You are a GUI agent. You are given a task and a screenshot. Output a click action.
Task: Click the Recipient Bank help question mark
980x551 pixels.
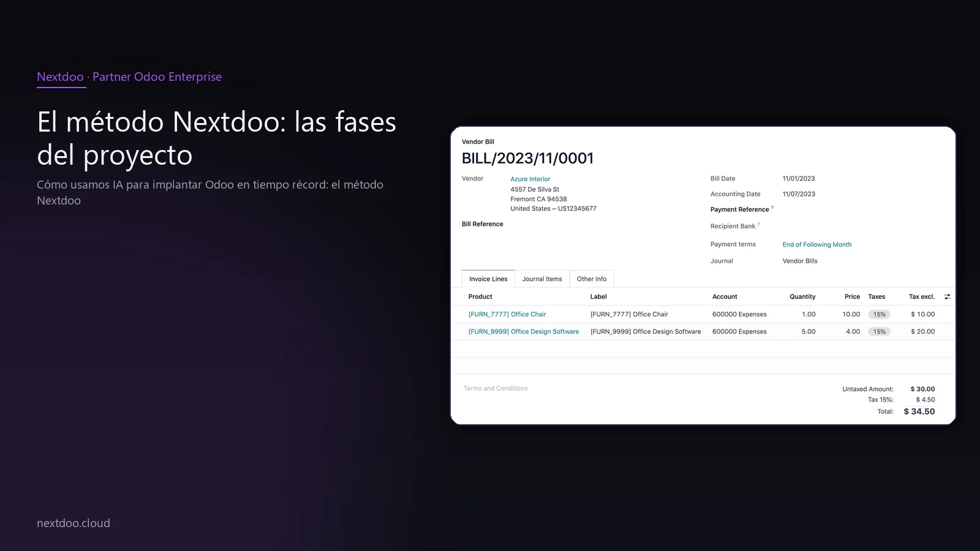759,224
